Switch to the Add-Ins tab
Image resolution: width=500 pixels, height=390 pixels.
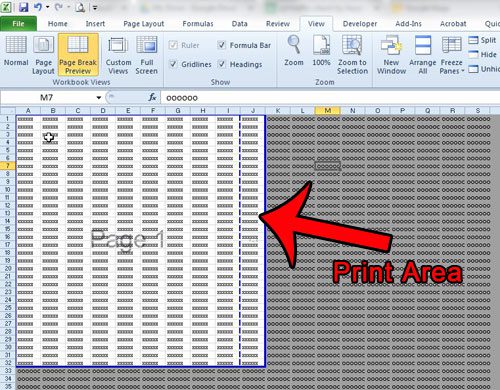tap(408, 24)
